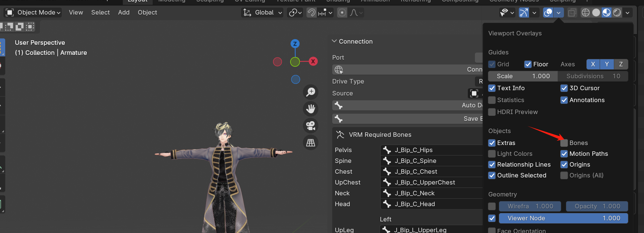
Task: Uncheck the Floor checkbox
Action: (528, 64)
